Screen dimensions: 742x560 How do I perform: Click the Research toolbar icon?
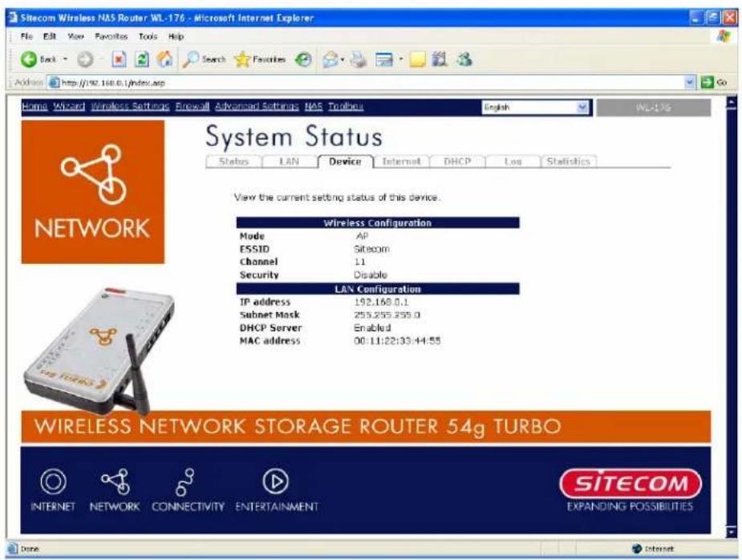click(440, 59)
